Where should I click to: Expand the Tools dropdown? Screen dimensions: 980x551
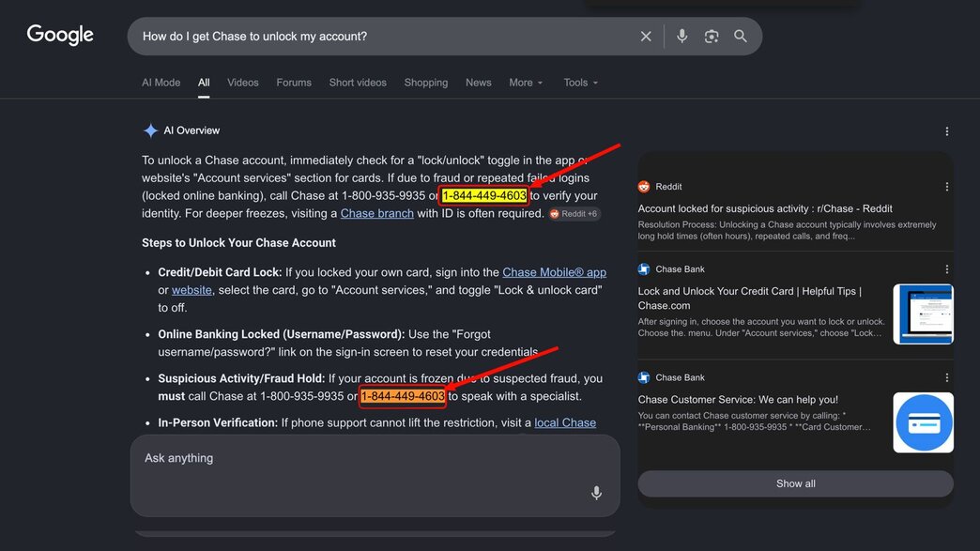[581, 83]
